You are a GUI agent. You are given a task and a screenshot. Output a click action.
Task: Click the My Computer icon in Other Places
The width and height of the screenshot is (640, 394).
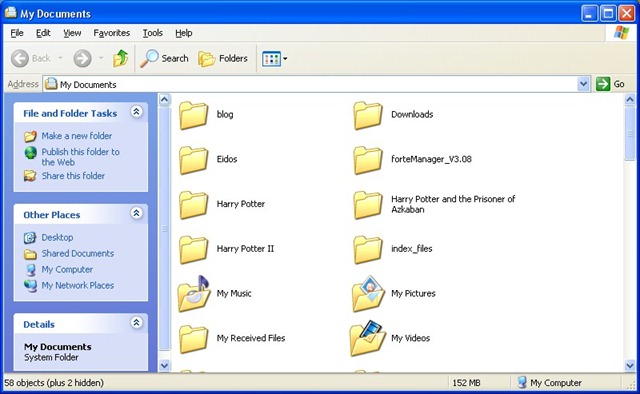30,270
